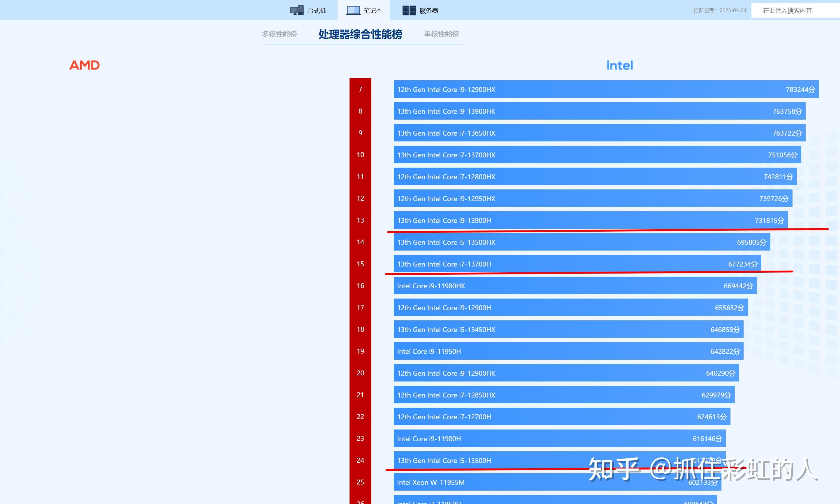Open 13th Gen Intel Core i7-13650HX entry
This screenshot has height=504, width=840.
click(599, 133)
